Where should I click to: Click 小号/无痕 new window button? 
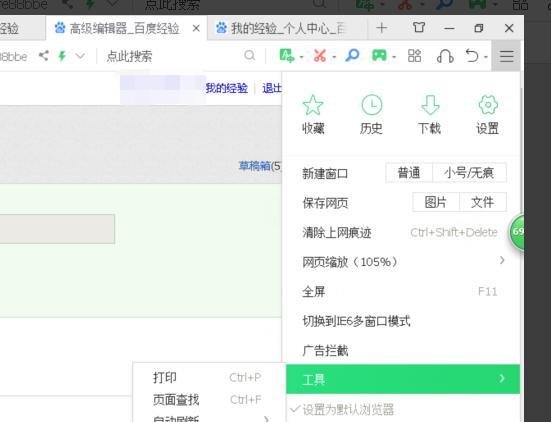pos(469,173)
